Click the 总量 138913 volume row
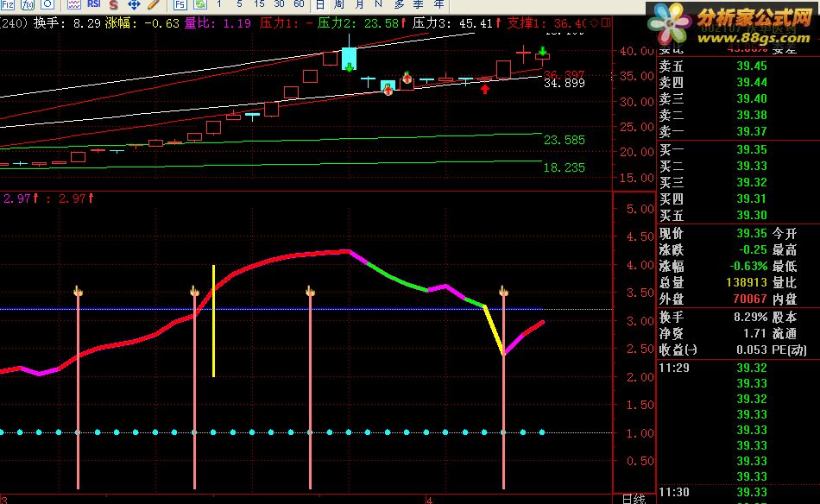 (713, 283)
